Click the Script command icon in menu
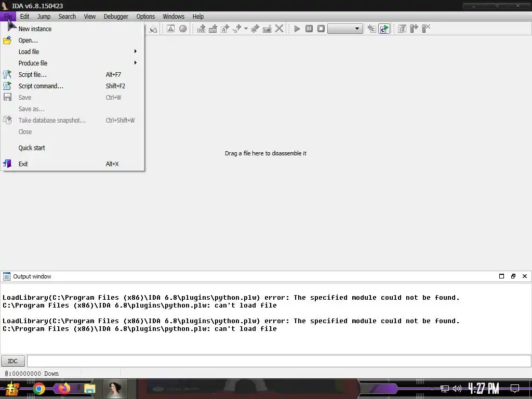This screenshot has height=399, width=532. 7,86
